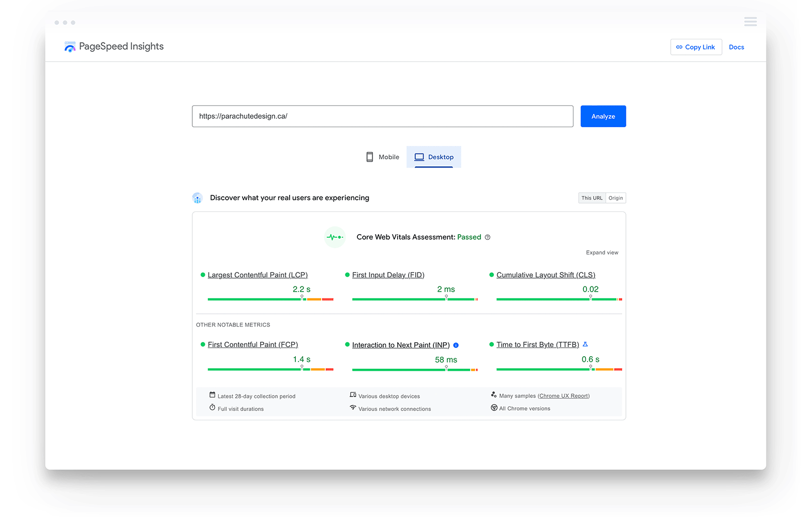Image resolution: width=812 pixels, height=517 pixels.
Task: Click the blue info icon beside INP
Action: tap(456, 345)
